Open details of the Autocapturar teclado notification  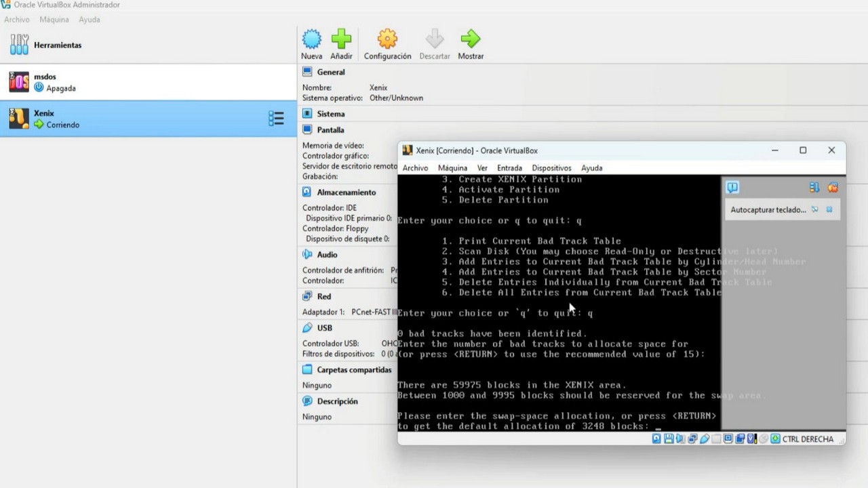pyautogui.click(x=815, y=210)
